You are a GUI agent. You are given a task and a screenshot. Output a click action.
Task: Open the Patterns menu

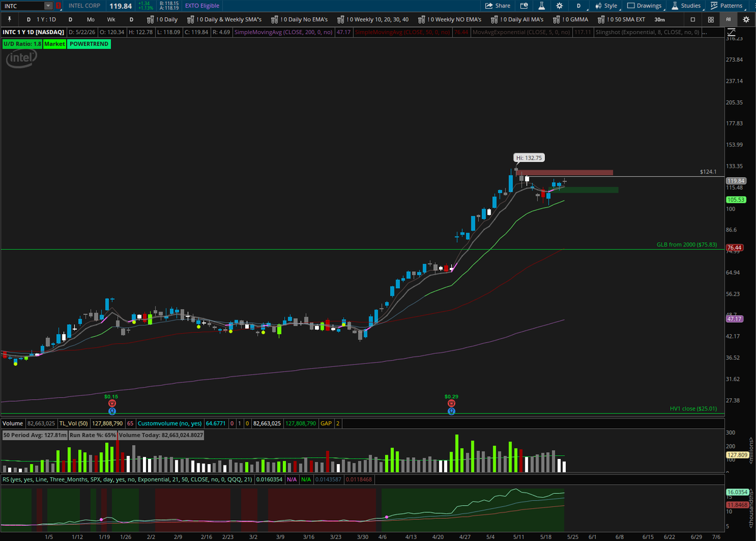(726, 6)
